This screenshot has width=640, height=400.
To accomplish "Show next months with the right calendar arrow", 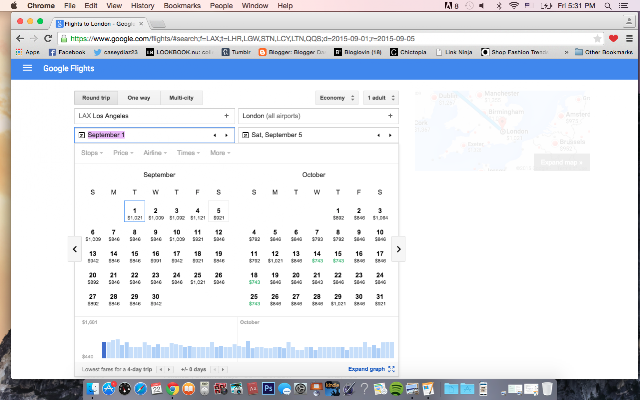I will coord(399,249).
